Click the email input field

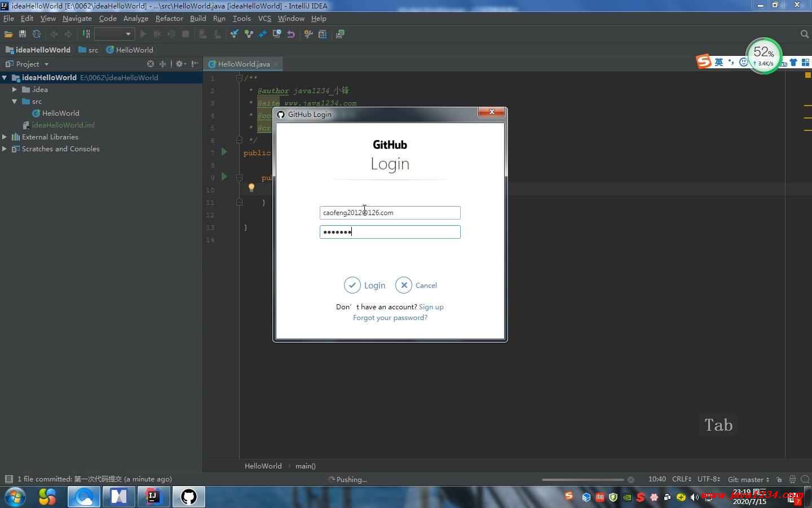pyautogui.click(x=390, y=213)
